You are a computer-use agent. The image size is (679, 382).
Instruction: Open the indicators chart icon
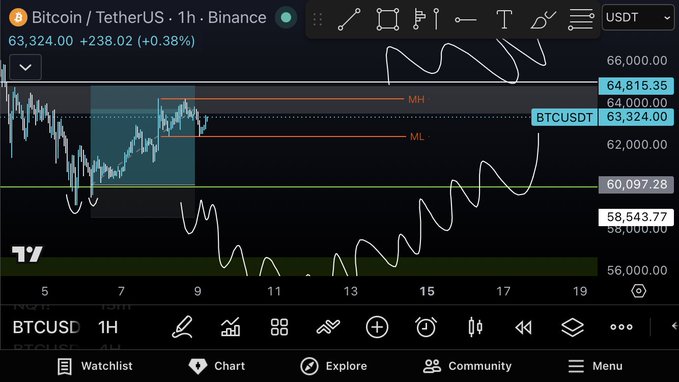tap(230, 327)
